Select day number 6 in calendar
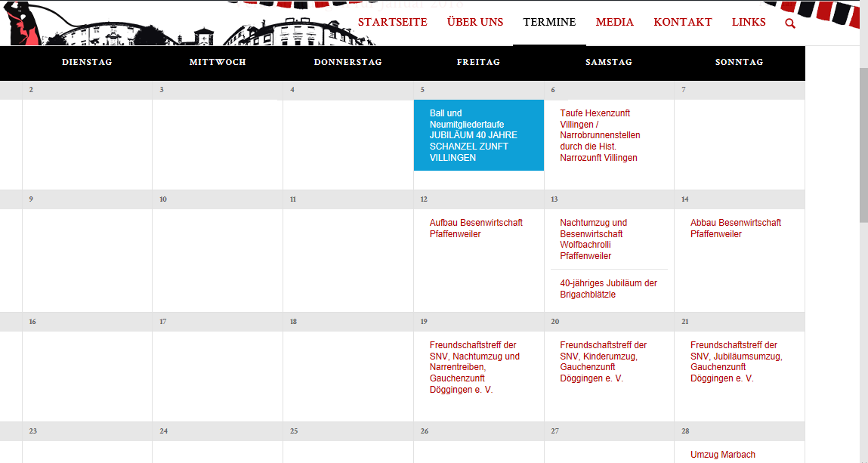The width and height of the screenshot is (868, 463). pyautogui.click(x=553, y=90)
